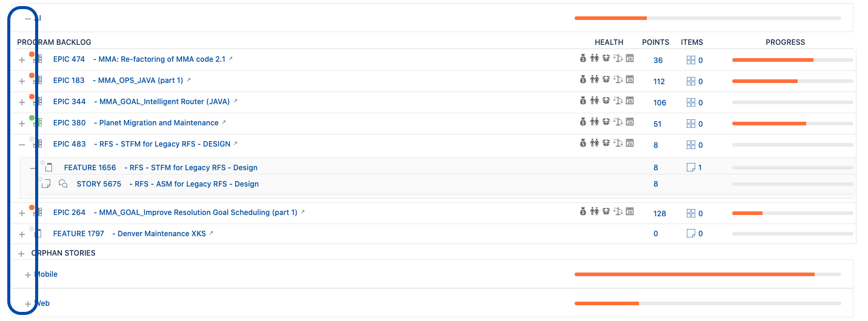868x321 pixels.
Task: Open the discussion icon on STORY 5675
Action: tap(63, 184)
